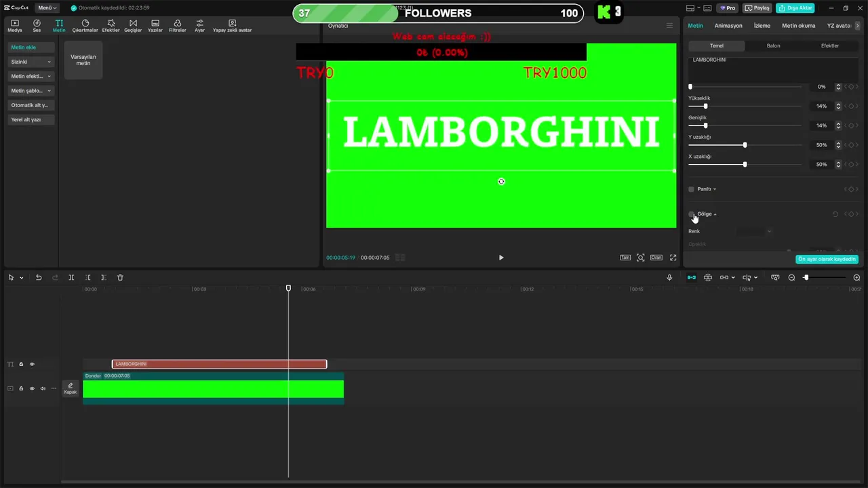The image size is (868, 488).
Task: Open the Otomatik alt yazı option
Action: coord(30,105)
